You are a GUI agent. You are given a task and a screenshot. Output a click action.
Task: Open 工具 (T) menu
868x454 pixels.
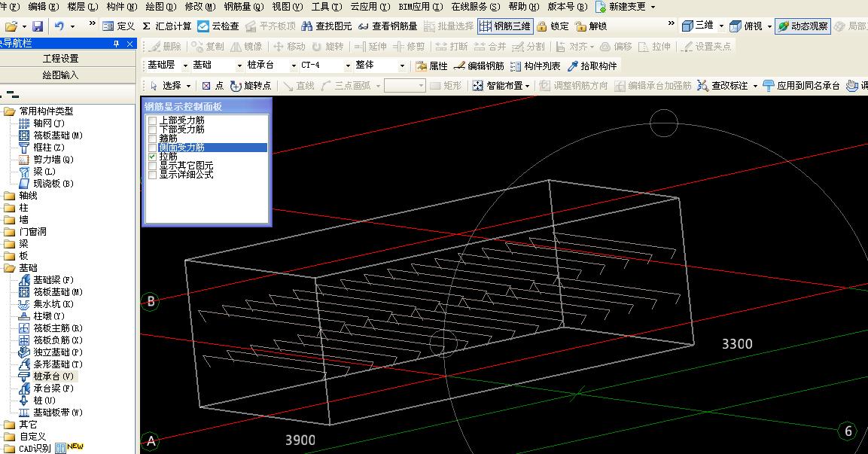click(327, 7)
